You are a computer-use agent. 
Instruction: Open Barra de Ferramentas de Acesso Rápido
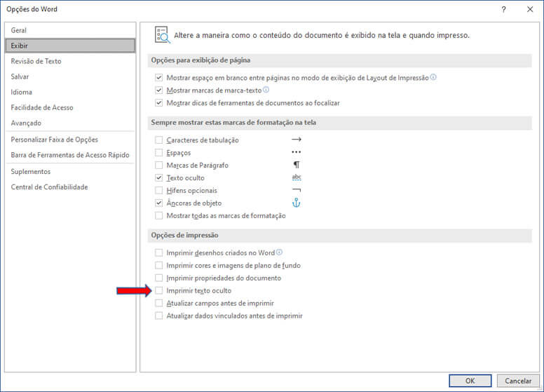pos(70,155)
